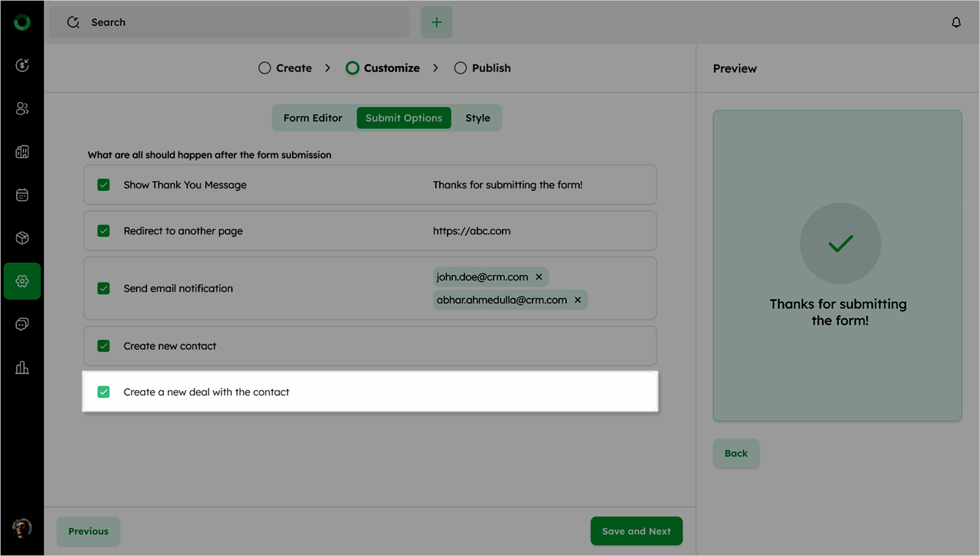Toggle Create a new deal checkbox
This screenshot has width=980, height=556.
(x=103, y=392)
